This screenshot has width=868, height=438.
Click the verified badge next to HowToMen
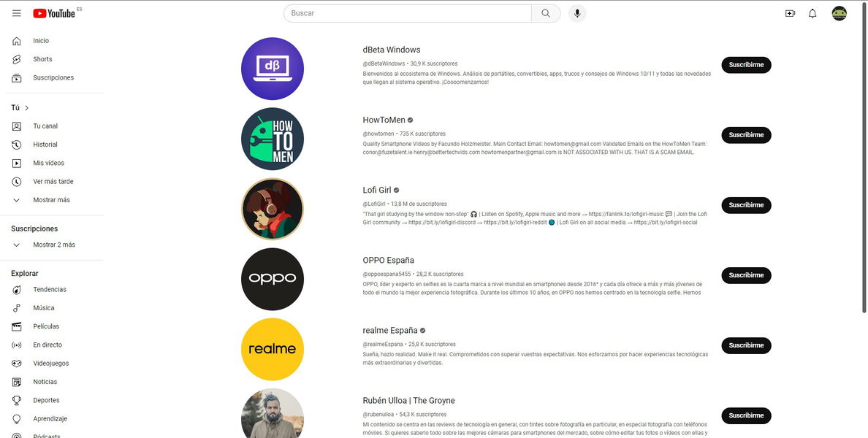click(x=410, y=120)
